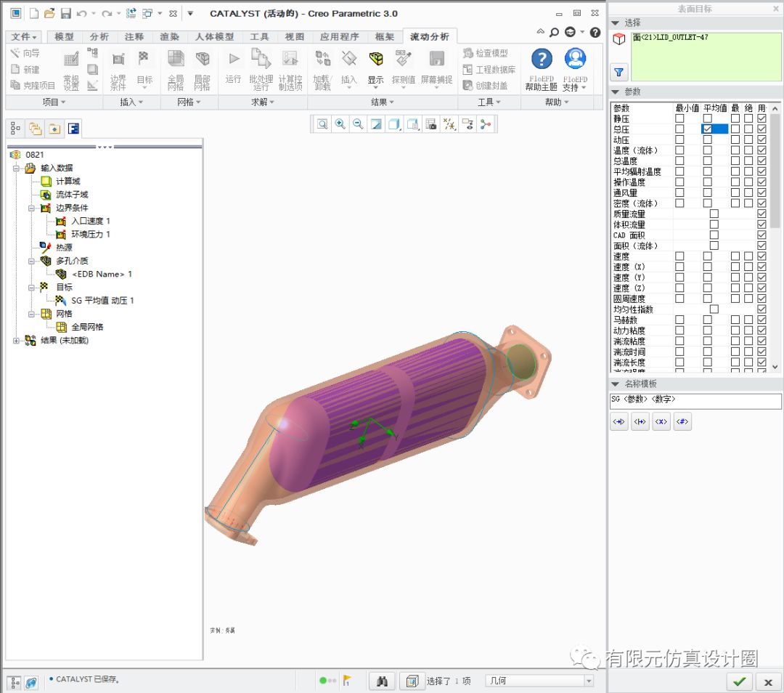Click the 名称模板 name template text field

click(695, 400)
